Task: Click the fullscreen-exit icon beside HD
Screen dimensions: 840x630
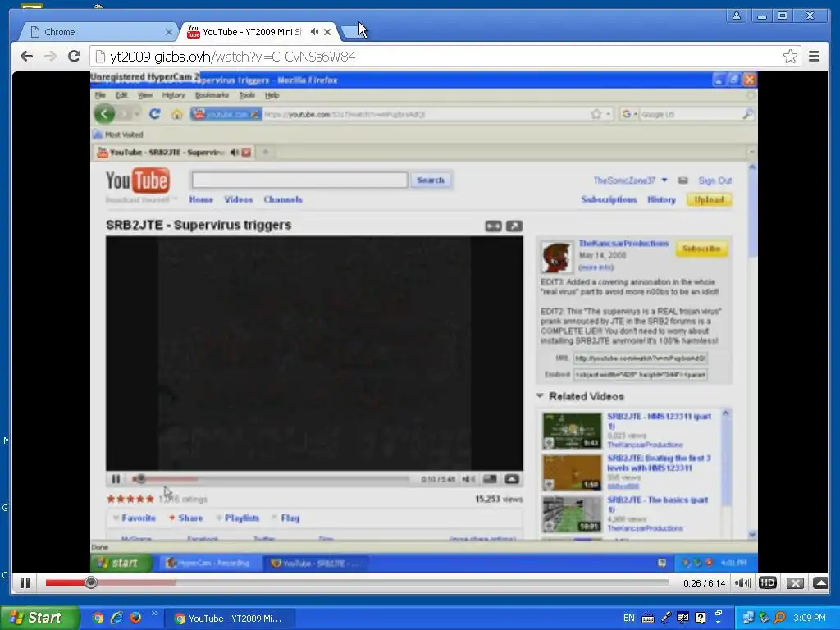Action: click(x=795, y=583)
